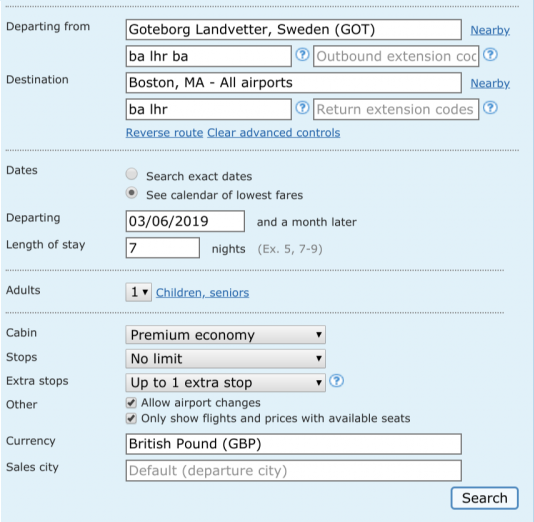Open help icon beside outbound extension codes
The height and width of the screenshot is (522, 534).
coord(490,55)
